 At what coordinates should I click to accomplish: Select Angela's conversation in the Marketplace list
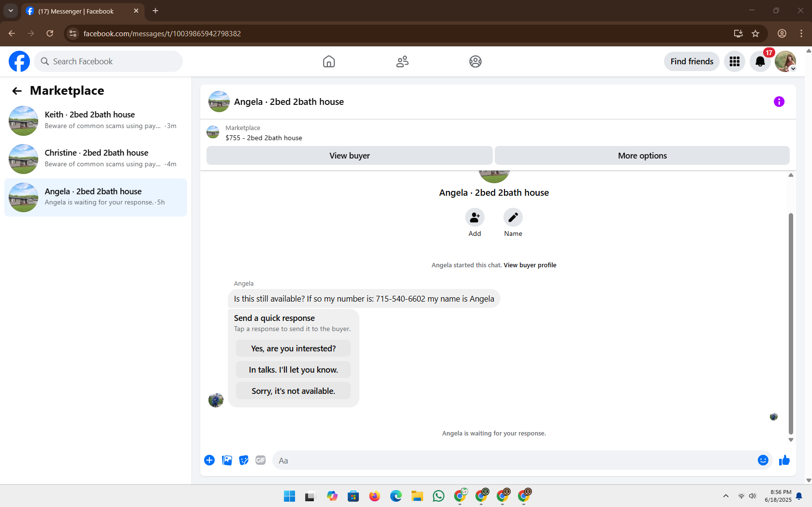pos(96,197)
